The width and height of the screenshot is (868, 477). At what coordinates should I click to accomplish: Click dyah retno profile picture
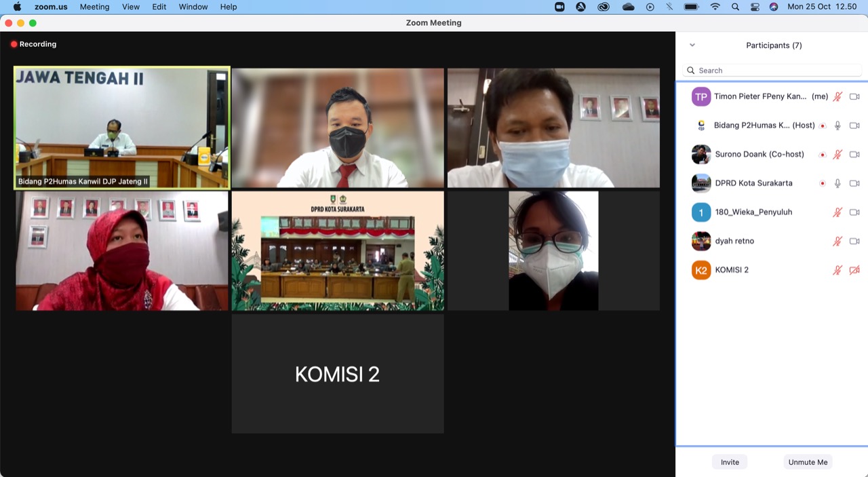(701, 241)
